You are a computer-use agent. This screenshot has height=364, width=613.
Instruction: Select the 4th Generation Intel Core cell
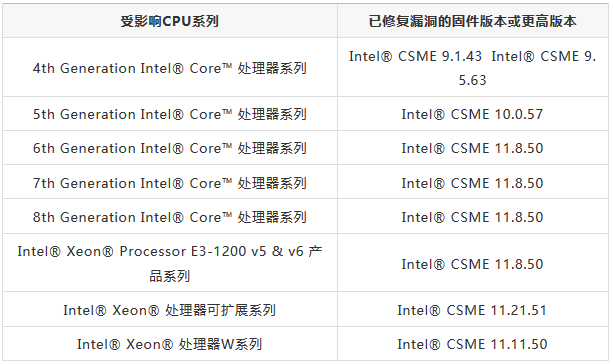pyautogui.click(x=170, y=67)
